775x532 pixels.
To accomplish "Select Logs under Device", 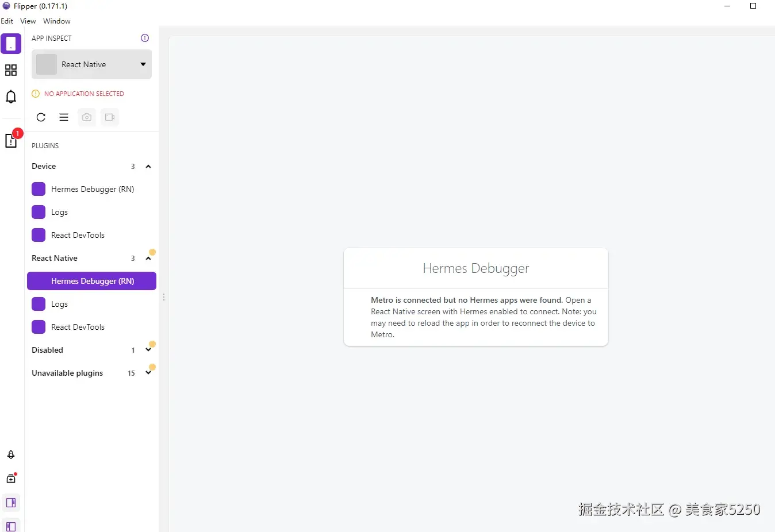I will click(91, 212).
